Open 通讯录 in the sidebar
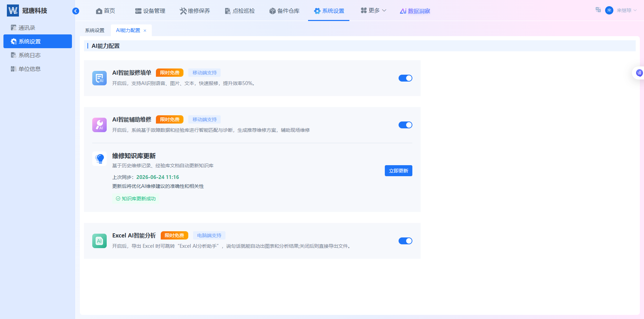This screenshot has height=319, width=644. pos(38,28)
